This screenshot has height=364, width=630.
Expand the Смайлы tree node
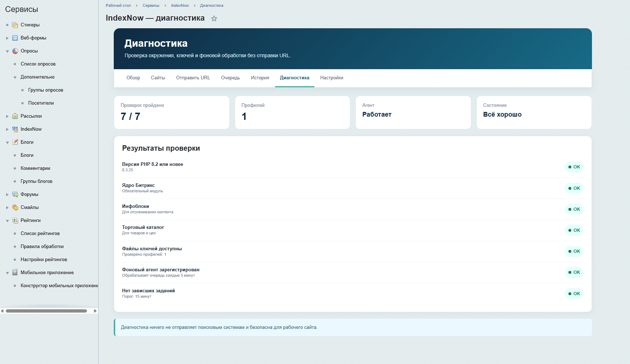[7, 208]
